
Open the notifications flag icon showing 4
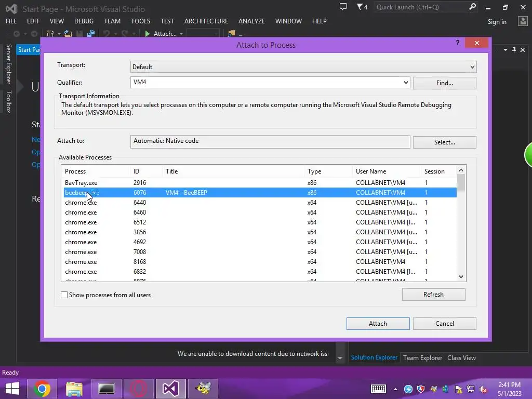tap(362, 7)
